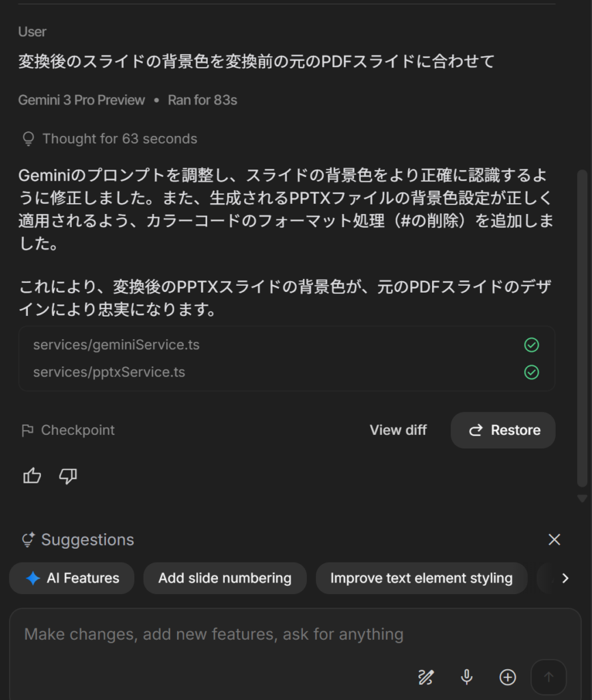
Task: Give the response a thumbs up
Action: (31, 476)
